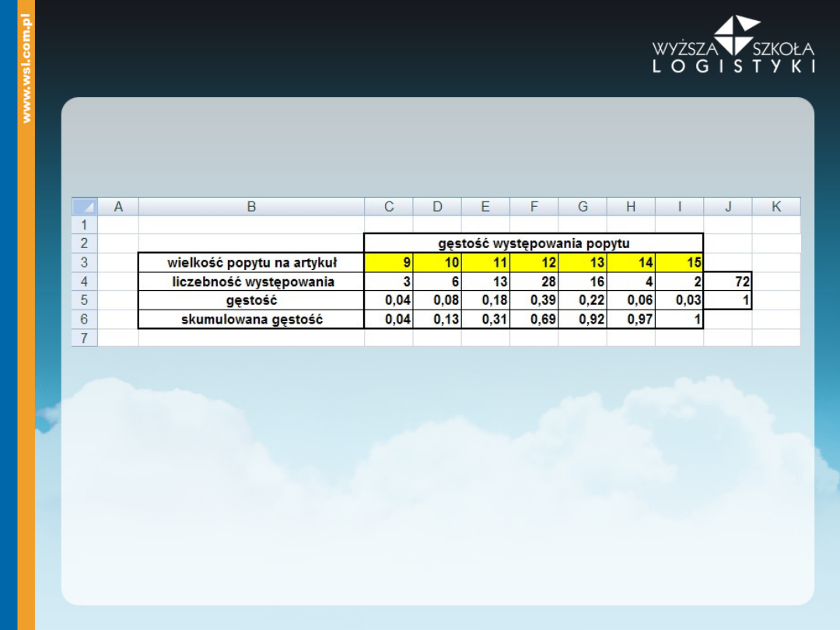Select row 6 header
Image resolution: width=840 pixels, height=630 pixels.
(x=85, y=319)
